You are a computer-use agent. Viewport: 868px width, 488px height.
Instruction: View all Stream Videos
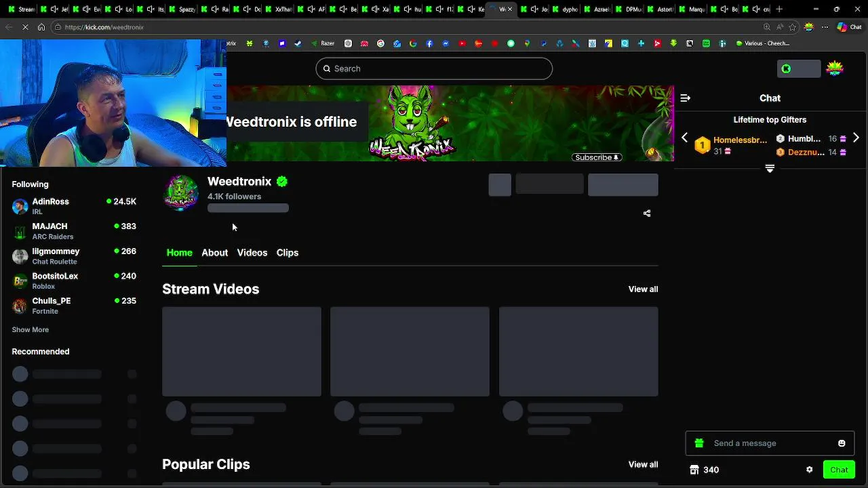coord(643,289)
